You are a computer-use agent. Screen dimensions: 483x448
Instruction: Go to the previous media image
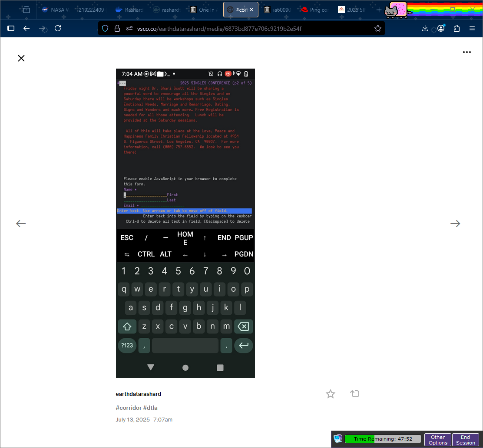pyautogui.click(x=21, y=224)
